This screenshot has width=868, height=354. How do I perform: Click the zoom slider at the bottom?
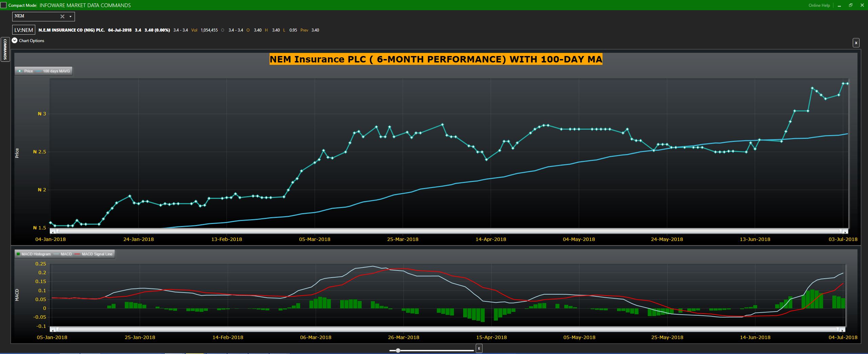pos(398,350)
